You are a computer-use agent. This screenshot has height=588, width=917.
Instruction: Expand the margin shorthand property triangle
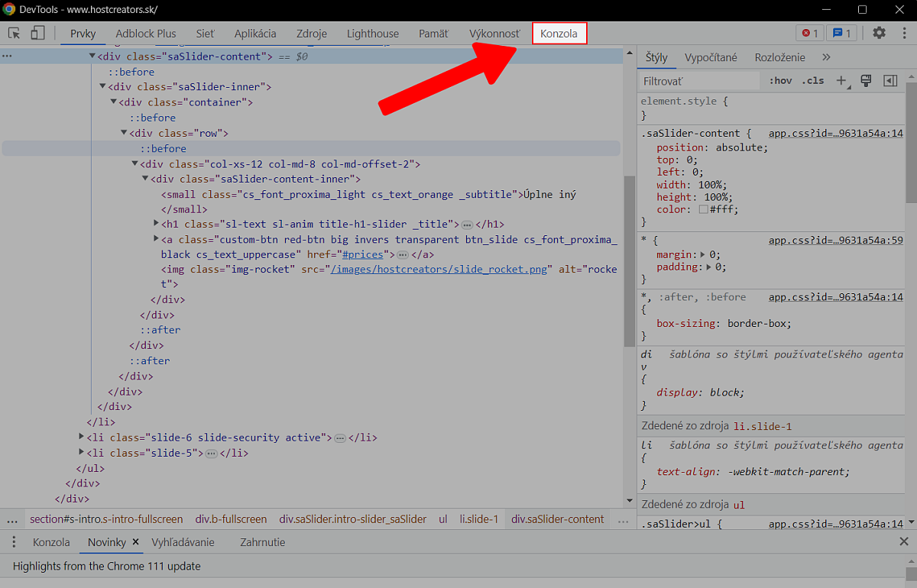(702, 255)
